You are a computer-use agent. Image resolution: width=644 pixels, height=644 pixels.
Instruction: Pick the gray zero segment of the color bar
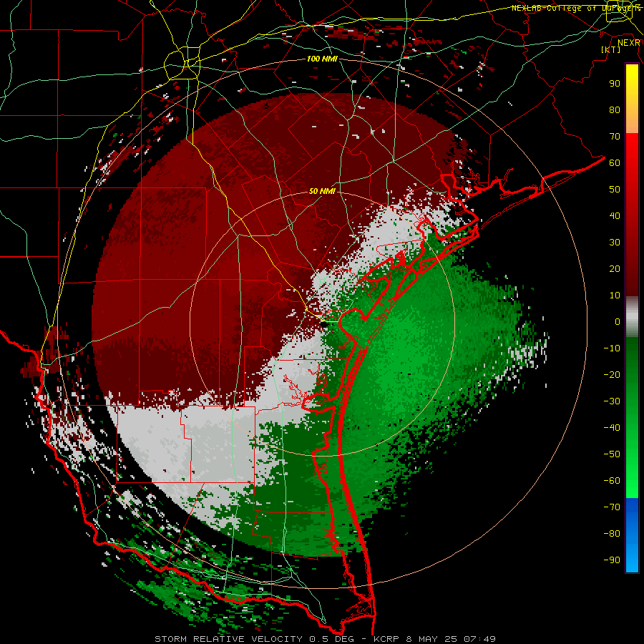(x=632, y=317)
